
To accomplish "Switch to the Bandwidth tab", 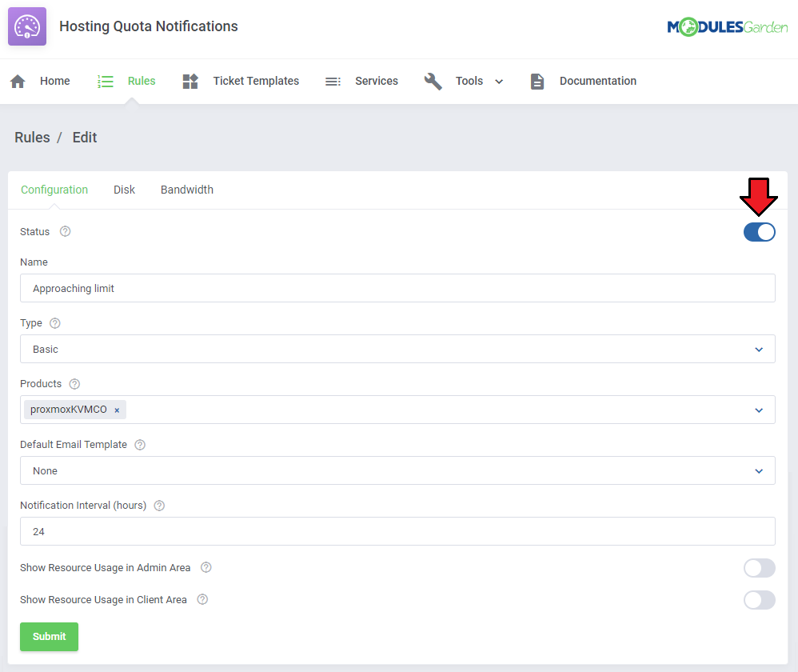I will tap(187, 190).
